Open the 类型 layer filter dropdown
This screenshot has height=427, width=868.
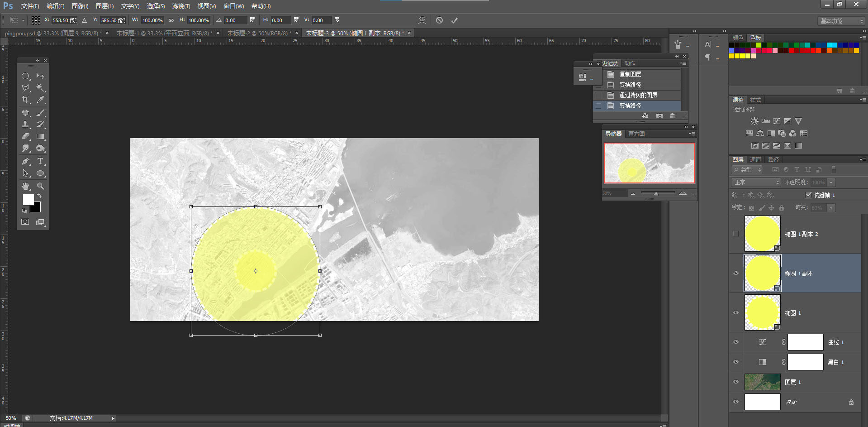tap(747, 169)
